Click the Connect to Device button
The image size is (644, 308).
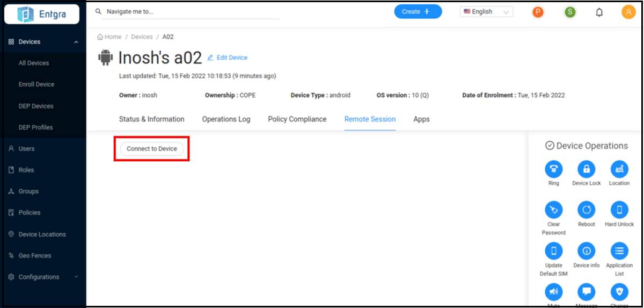point(152,149)
